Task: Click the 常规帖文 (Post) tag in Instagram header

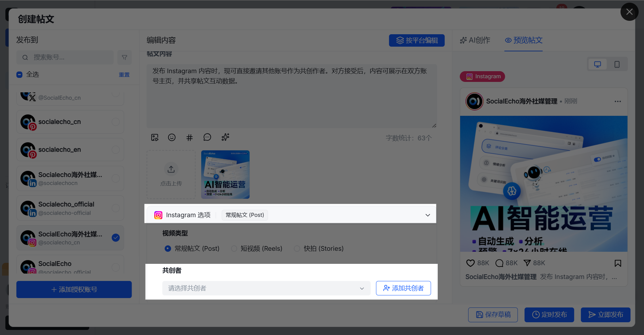Action: coord(245,215)
